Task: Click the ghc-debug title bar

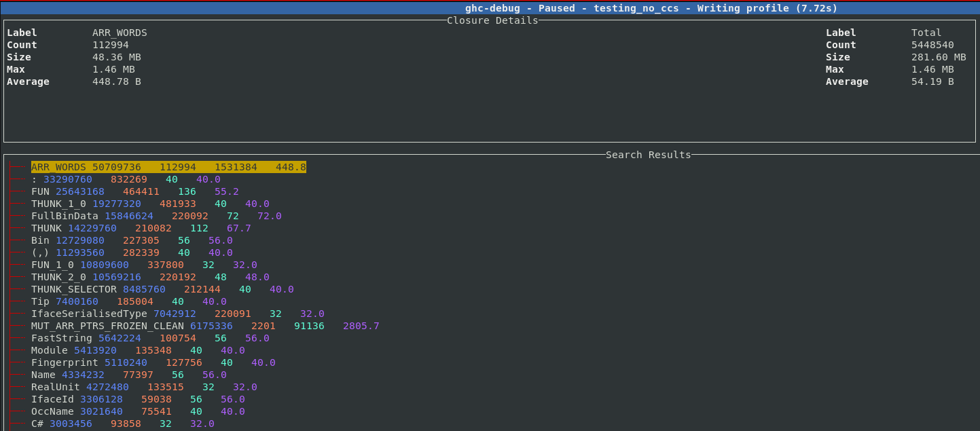Action: (651, 8)
